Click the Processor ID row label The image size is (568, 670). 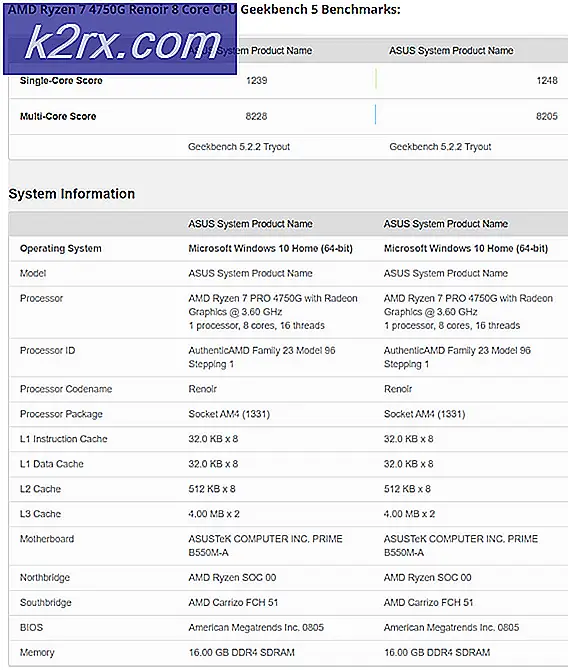click(47, 351)
